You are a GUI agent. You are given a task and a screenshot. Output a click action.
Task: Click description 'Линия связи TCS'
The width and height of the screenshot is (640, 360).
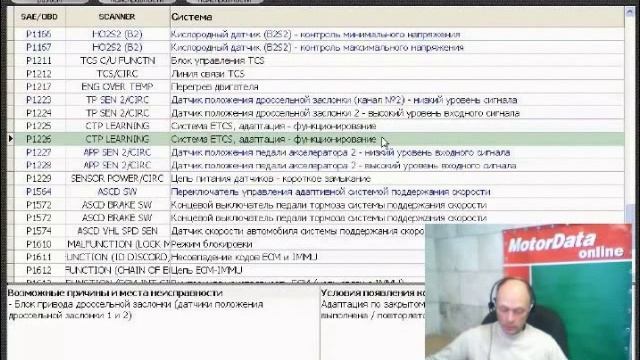[207, 74]
